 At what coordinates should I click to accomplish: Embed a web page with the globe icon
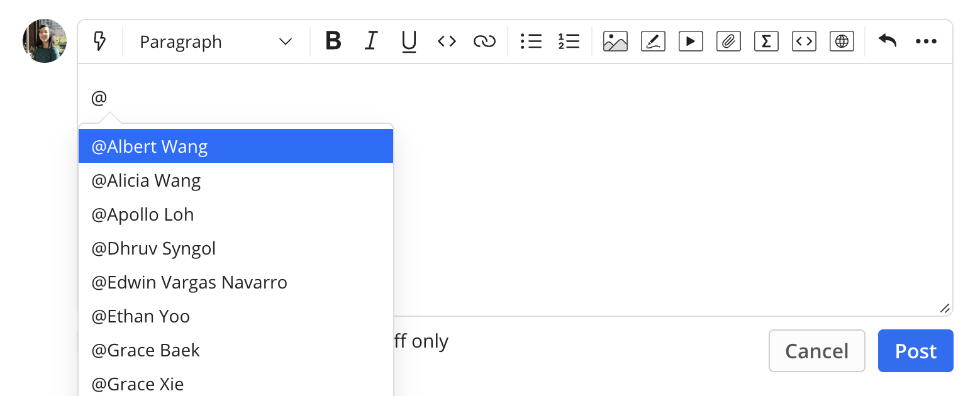click(842, 41)
